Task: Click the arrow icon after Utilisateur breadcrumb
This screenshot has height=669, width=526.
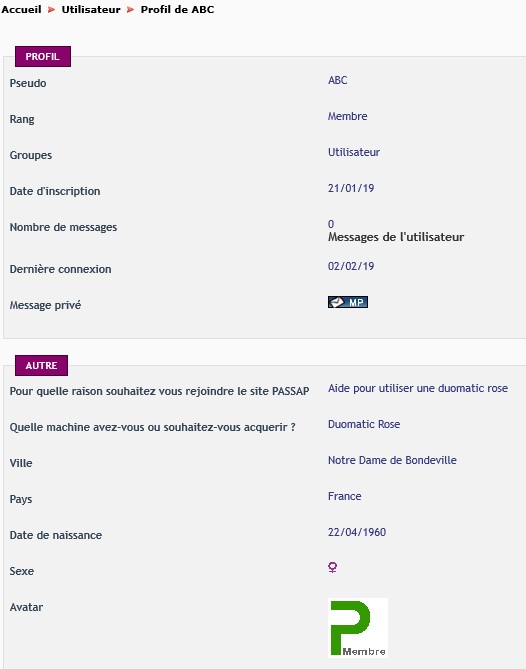Action: tap(131, 10)
